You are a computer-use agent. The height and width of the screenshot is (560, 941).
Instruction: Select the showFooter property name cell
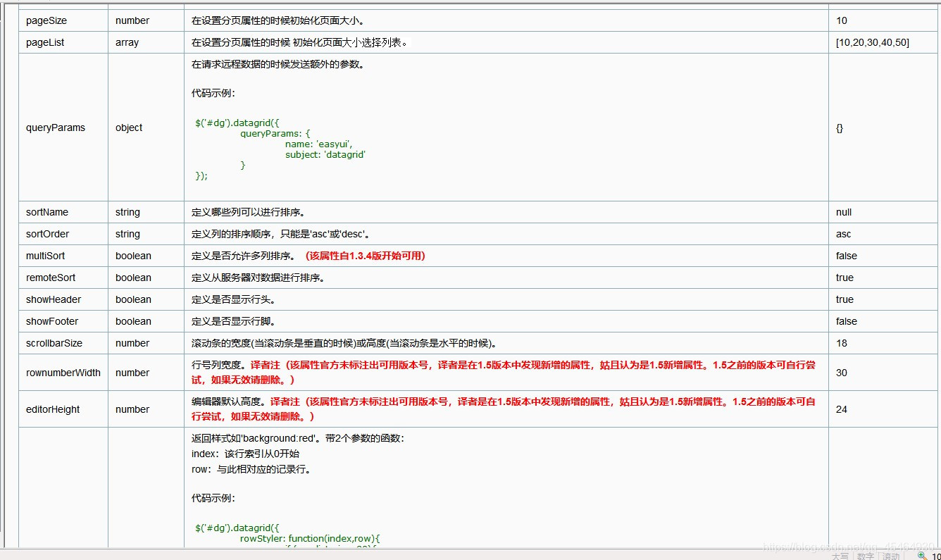pos(63,321)
